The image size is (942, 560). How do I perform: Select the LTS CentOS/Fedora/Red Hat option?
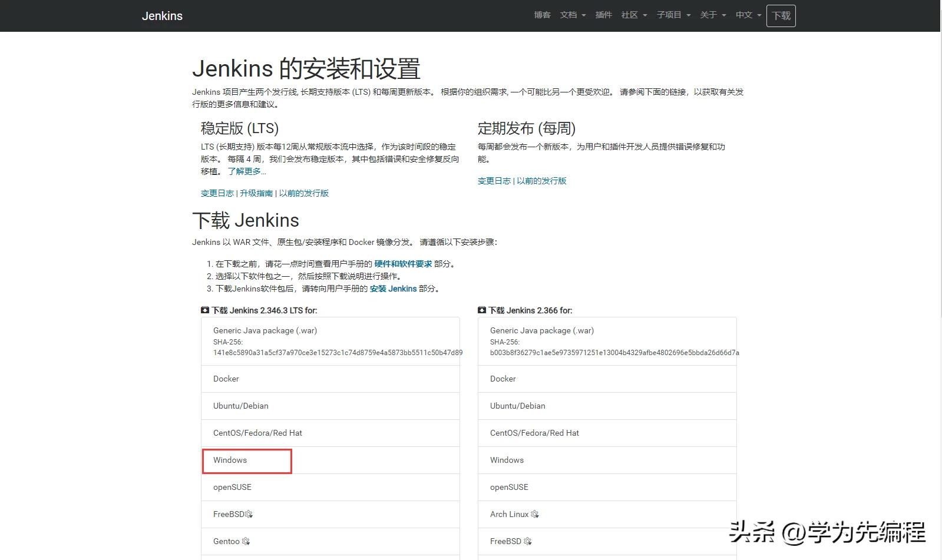pos(330,433)
